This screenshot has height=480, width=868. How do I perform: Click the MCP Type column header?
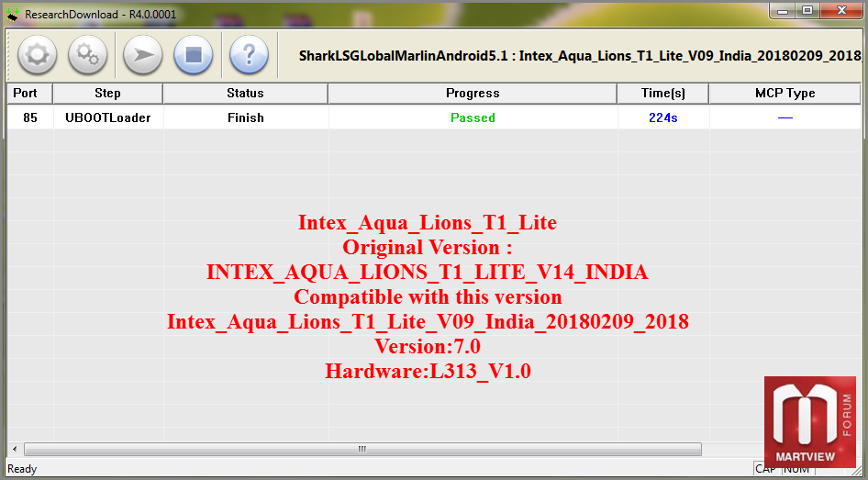pos(785,94)
